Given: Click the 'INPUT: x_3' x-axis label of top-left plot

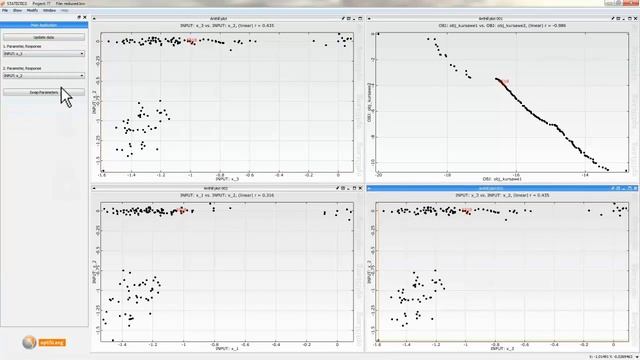Looking at the screenshot, I should click(x=227, y=179).
